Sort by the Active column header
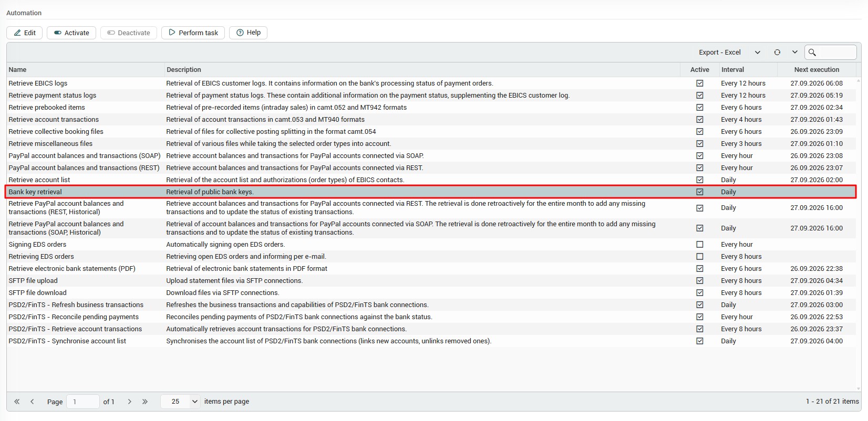 (x=699, y=70)
